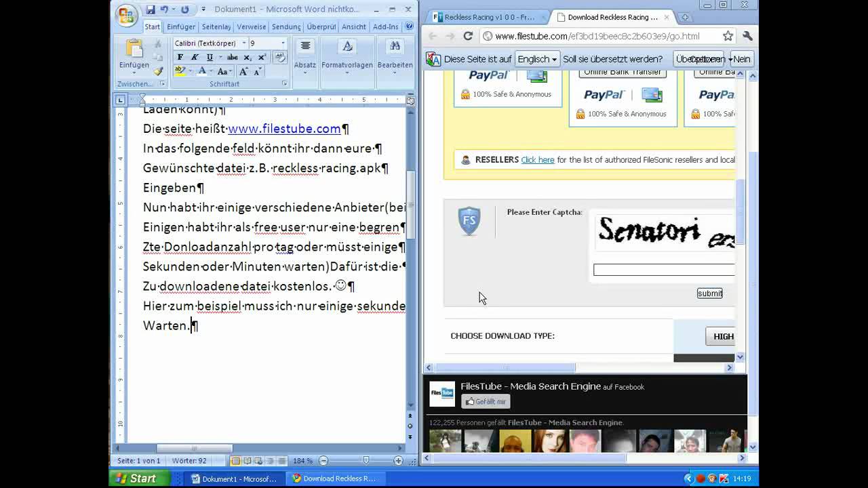Select the Format Painter brush icon
The image size is (868, 488).
158,71
